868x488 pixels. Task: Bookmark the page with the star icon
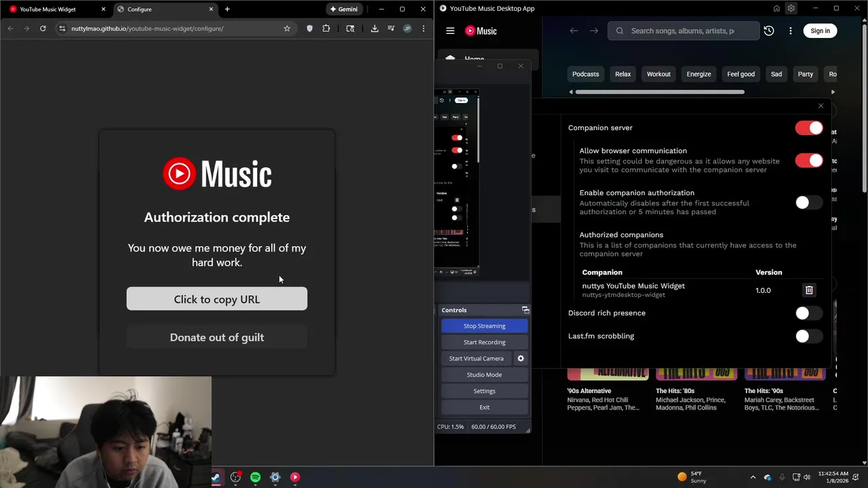click(x=287, y=28)
